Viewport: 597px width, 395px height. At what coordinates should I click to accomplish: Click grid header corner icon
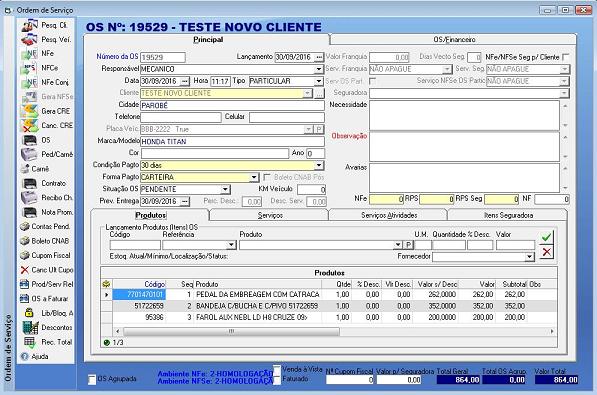click(x=107, y=284)
